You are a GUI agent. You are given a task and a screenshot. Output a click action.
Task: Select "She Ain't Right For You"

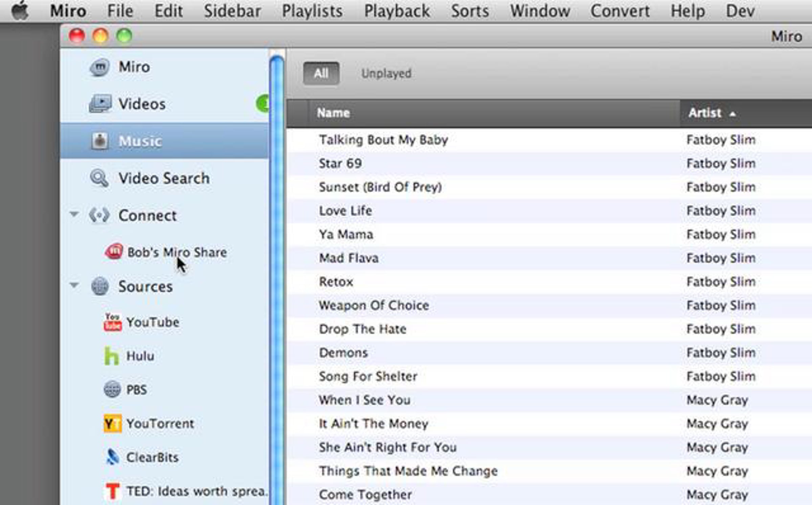[388, 447]
